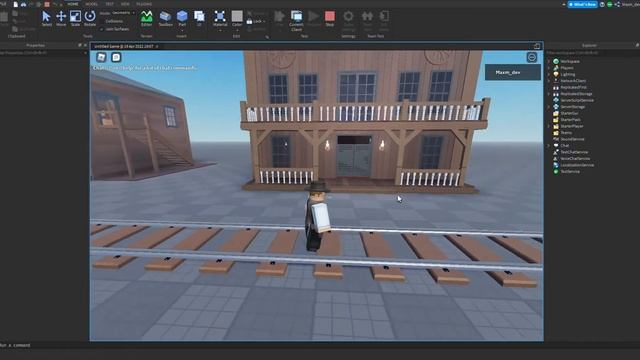Activate the Move tool
640x360 pixels.
61,18
